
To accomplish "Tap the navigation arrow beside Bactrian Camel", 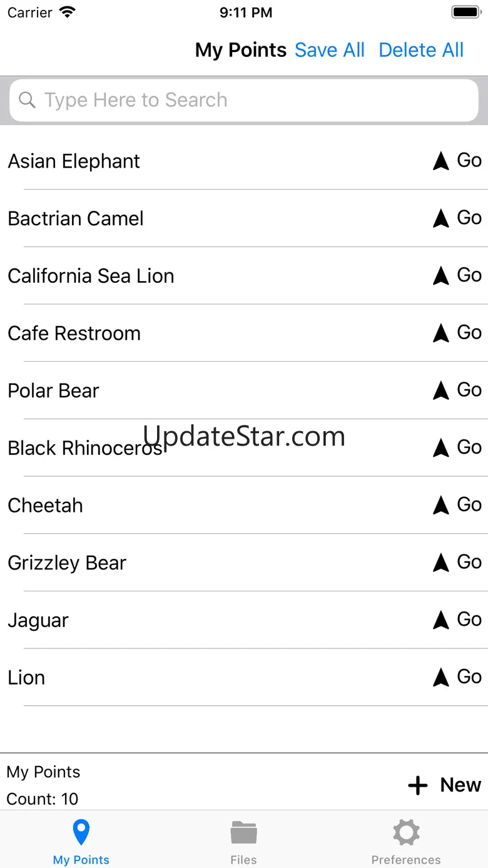I will [441, 218].
